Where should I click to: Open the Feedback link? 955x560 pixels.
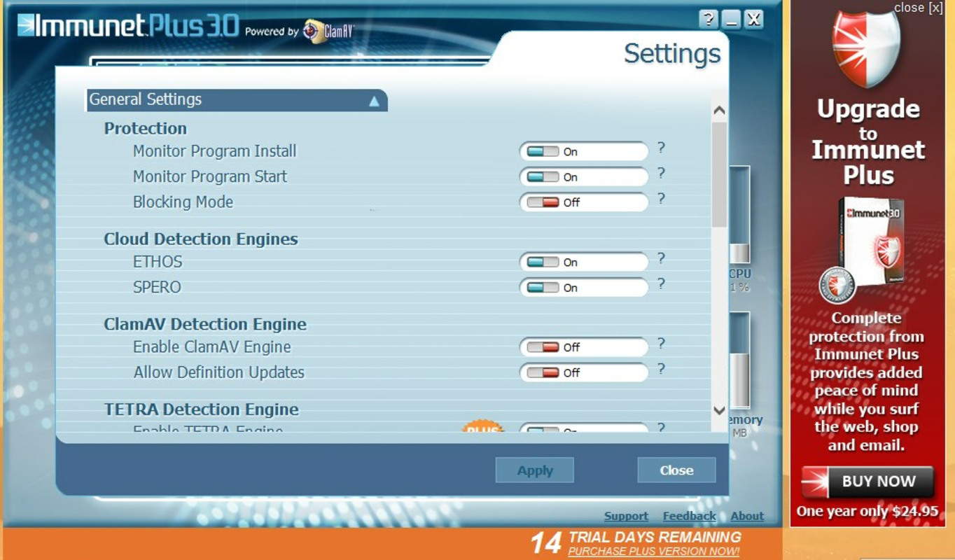click(689, 516)
